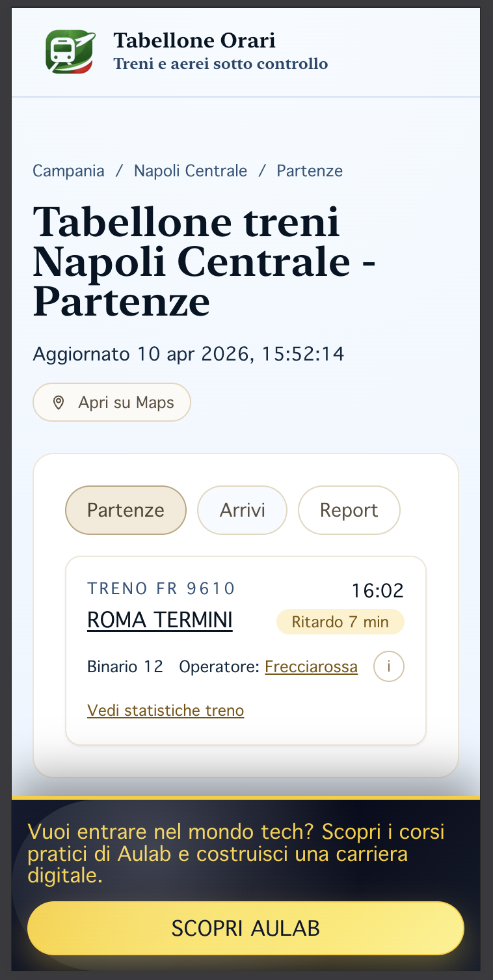Select the TRENO FR 9610 card header
The height and width of the screenshot is (980, 493).
(x=161, y=588)
